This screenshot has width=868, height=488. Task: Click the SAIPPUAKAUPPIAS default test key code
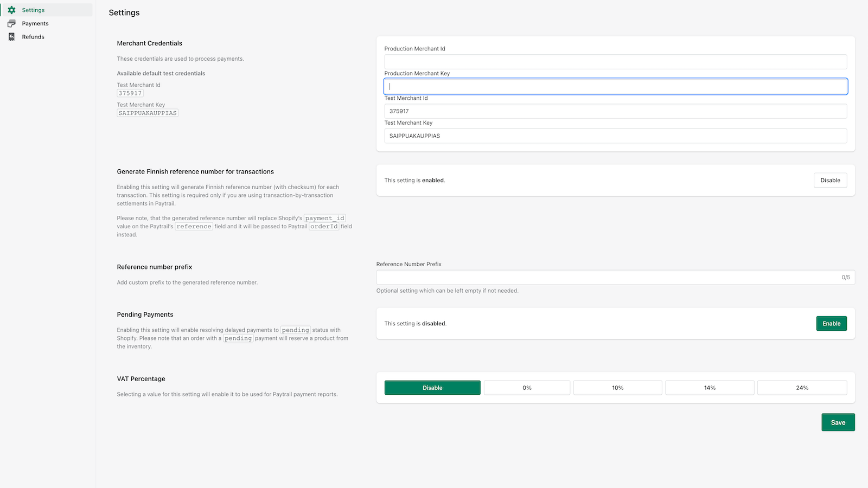pos(148,113)
